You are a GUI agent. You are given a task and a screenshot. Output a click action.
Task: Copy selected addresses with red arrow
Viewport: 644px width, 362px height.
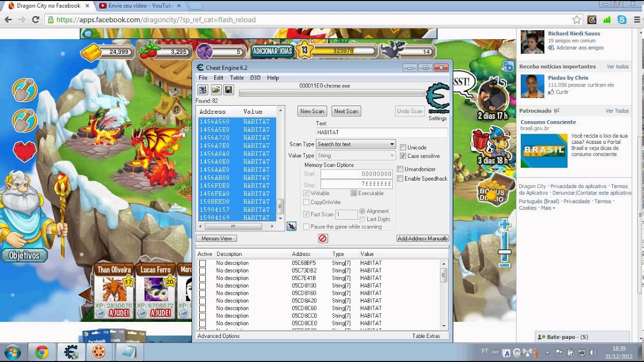(291, 227)
